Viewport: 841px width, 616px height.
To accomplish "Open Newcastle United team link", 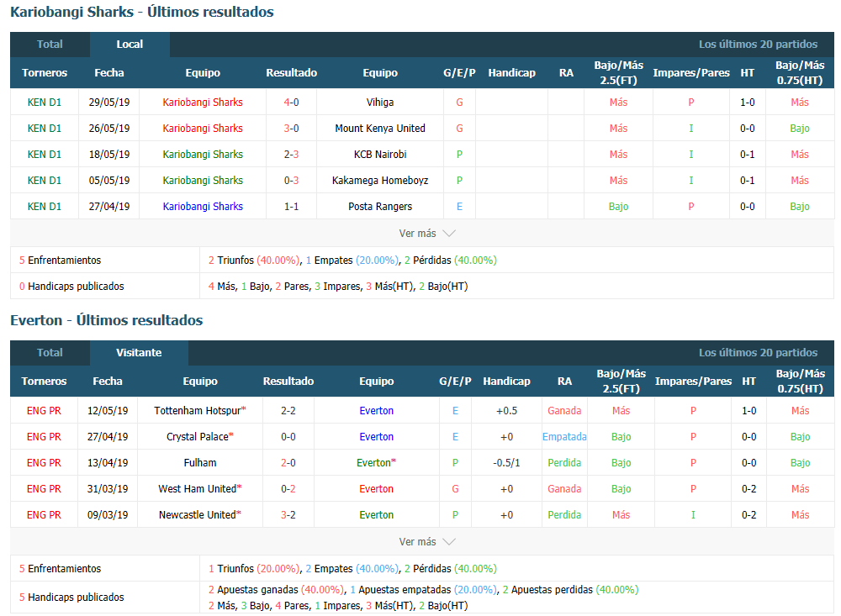I will pos(199,514).
